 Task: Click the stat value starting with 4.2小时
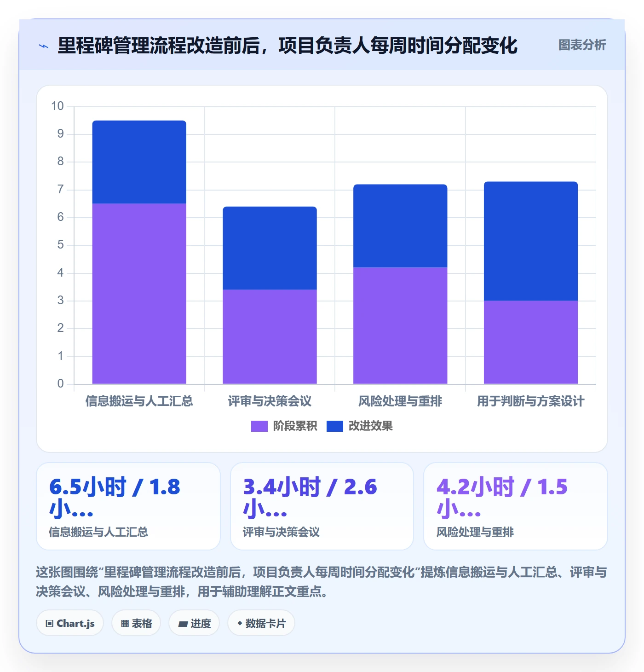(x=502, y=498)
